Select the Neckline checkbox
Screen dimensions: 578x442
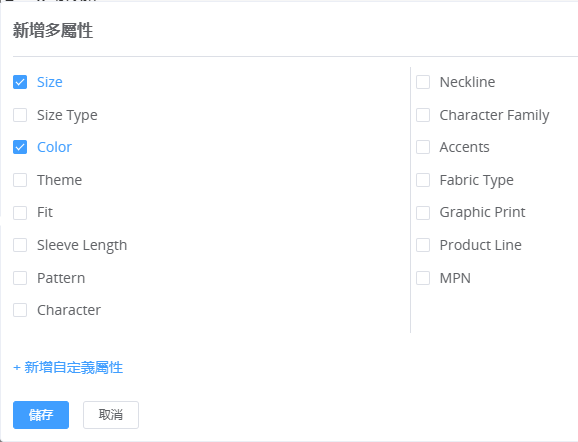pyautogui.click(x=423, y=82)
